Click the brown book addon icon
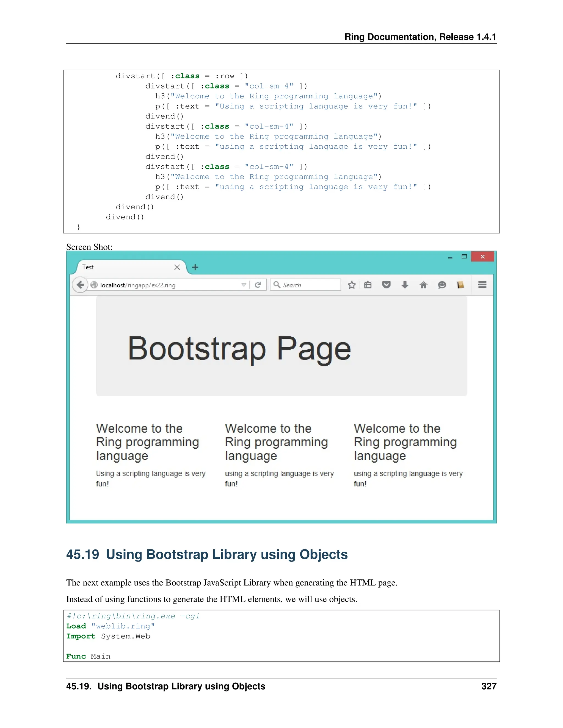Image resolution: width=563 pixels, height=728 pixels. 461,285
